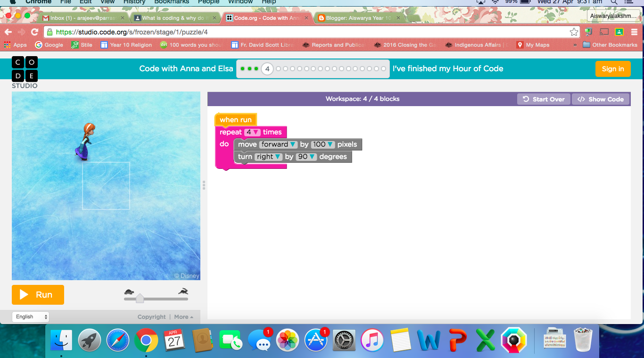The height and width of the screenshot is (358, 644).
Task: Open the View menu in menu bar
Action: [x=107, y=2]
